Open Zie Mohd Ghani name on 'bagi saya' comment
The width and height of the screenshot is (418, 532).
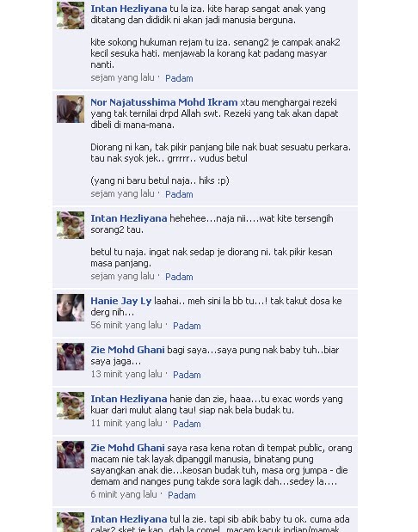[x=127, y=350]
